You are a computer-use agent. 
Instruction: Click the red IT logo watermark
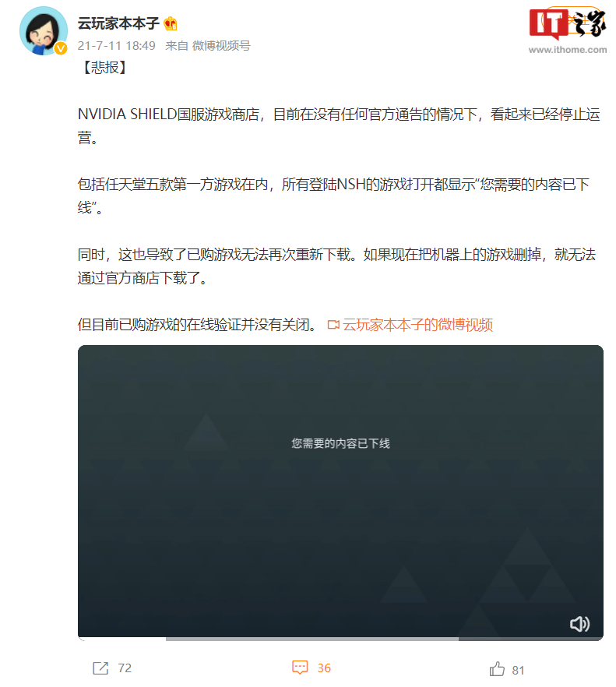point(548,23)
